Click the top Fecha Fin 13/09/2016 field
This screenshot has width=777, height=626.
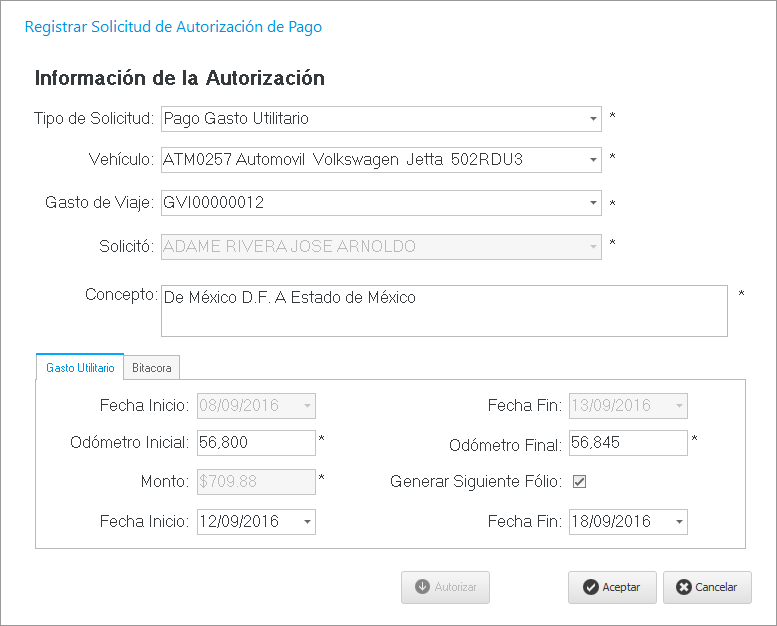click(x=618, y=406)
